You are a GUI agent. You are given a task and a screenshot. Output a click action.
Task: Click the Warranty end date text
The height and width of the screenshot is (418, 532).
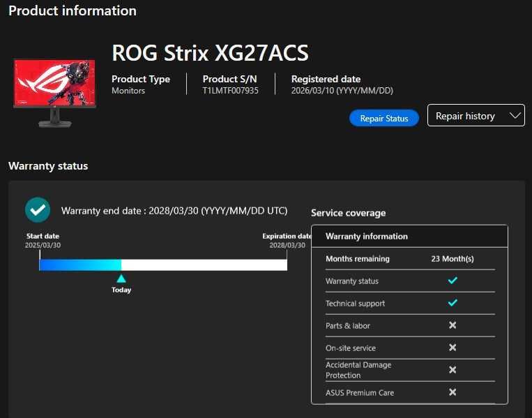174,211
